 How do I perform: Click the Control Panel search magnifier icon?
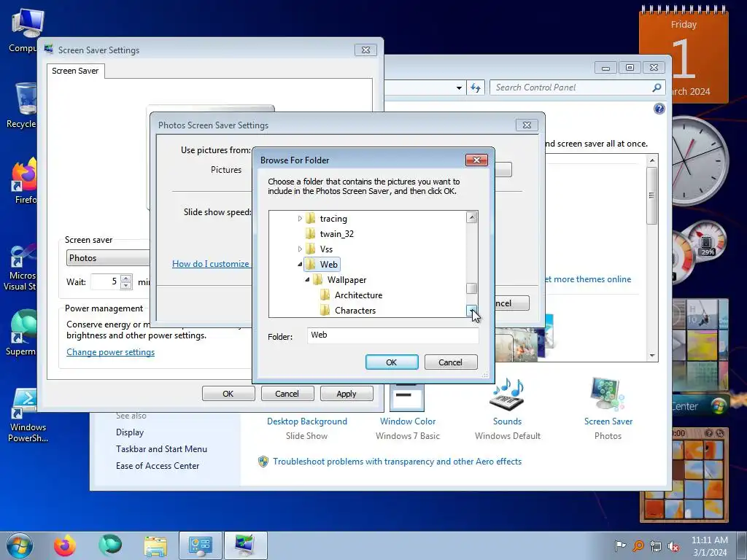(657, 87)
